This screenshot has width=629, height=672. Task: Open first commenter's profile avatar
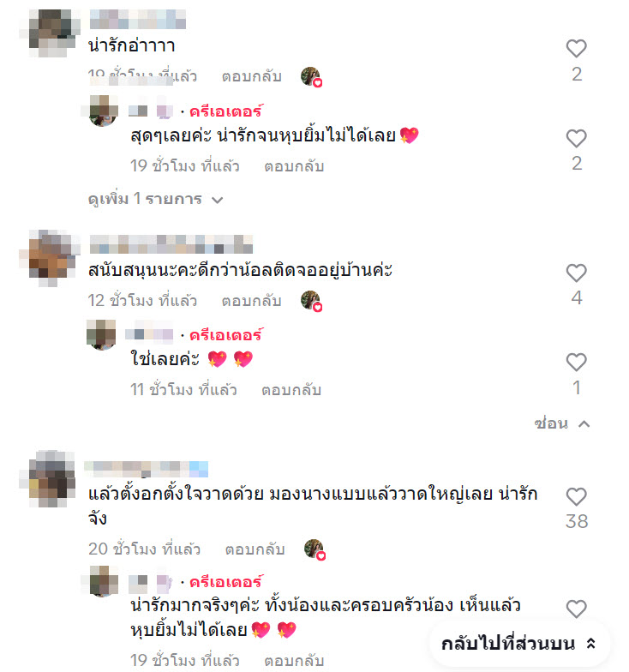pyautogui.click(x=51, y=33)
